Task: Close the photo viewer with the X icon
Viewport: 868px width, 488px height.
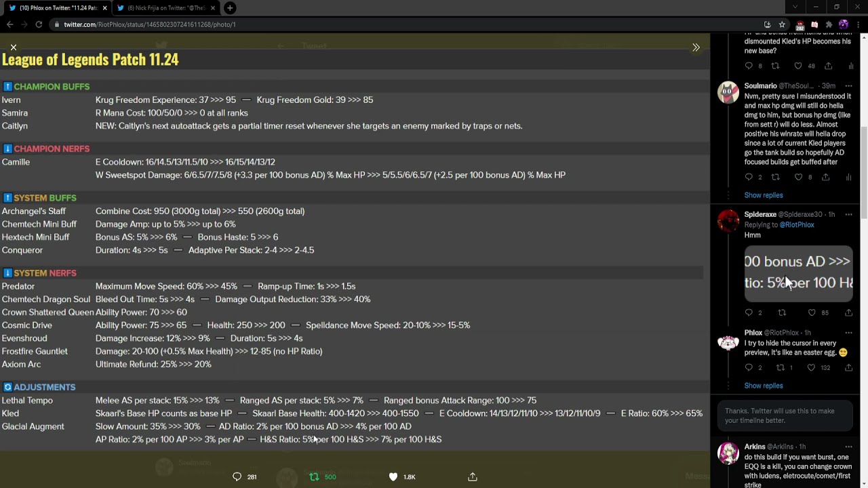Action: 13,47
